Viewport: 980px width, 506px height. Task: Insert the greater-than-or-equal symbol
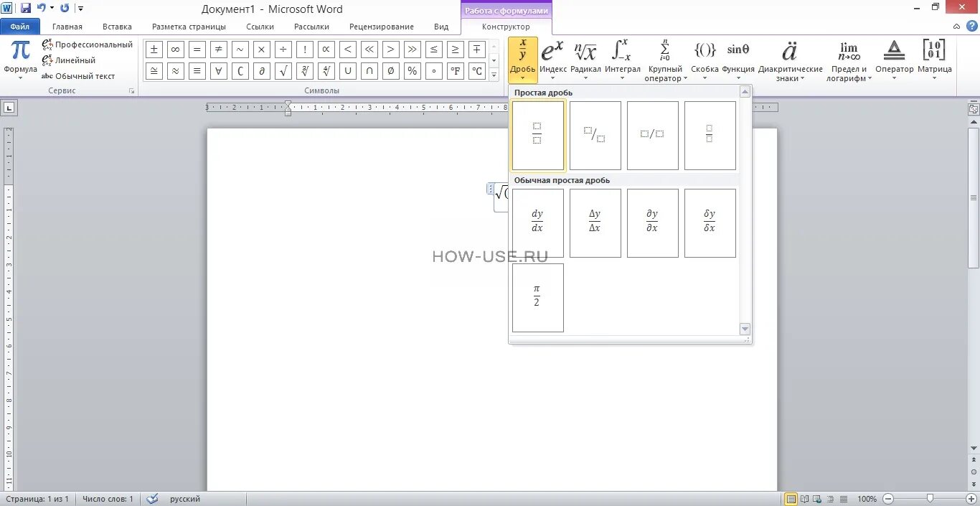455,50
